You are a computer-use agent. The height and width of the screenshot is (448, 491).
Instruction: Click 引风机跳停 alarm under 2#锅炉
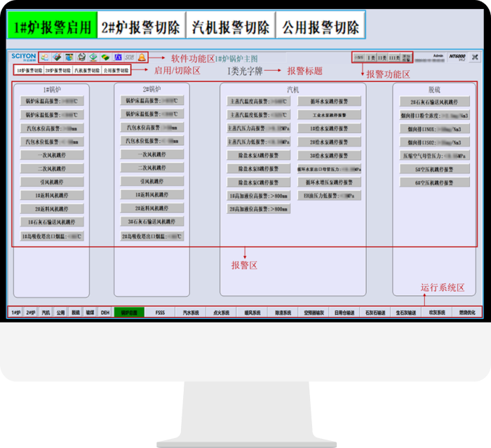click(x=152, y=181)
